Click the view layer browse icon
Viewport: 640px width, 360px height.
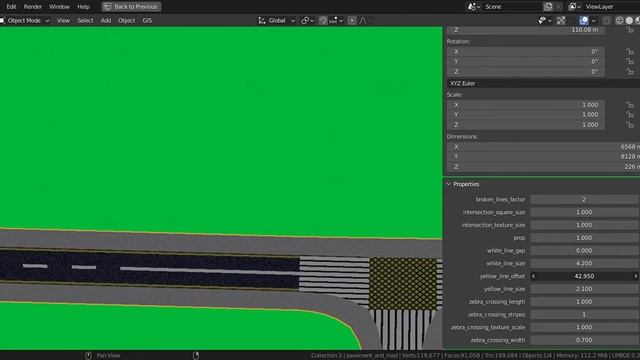(x=575, y=7)
